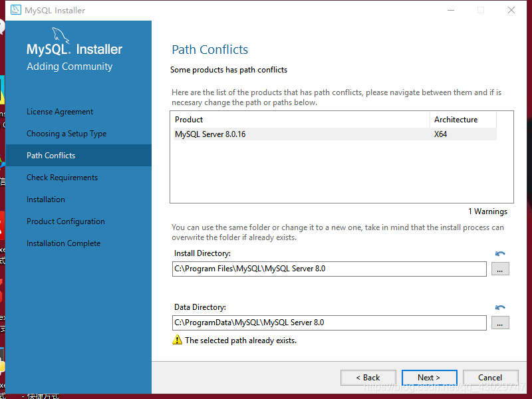Screen dimensions: 532x399
Task: Click the X64 architecture cell
Action: (x=440, y=134)
